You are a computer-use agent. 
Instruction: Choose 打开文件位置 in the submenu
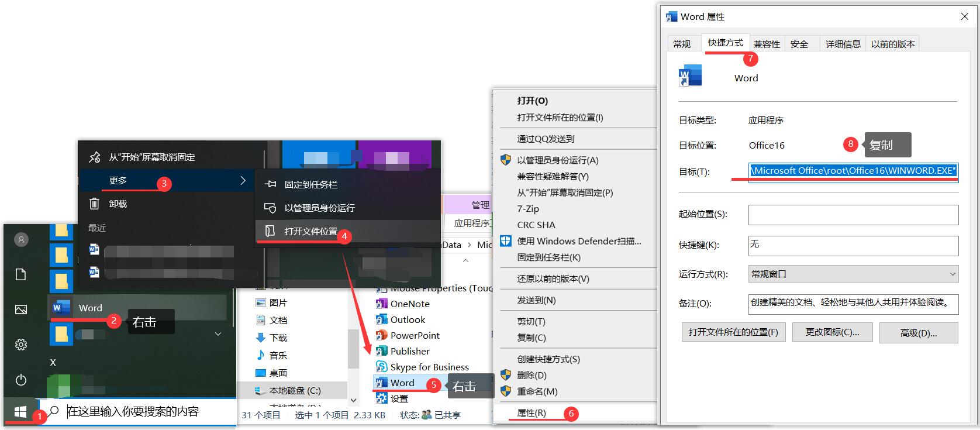tap(311, 232)
